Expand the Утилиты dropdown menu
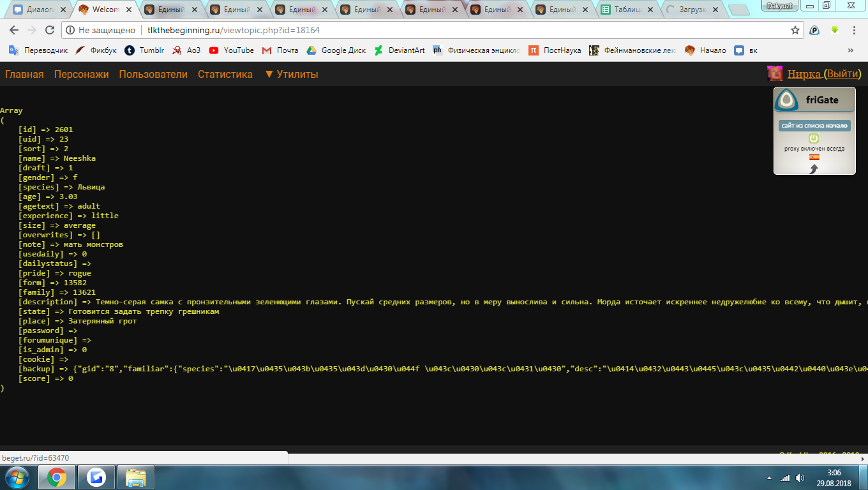 (x=291, y=74)
